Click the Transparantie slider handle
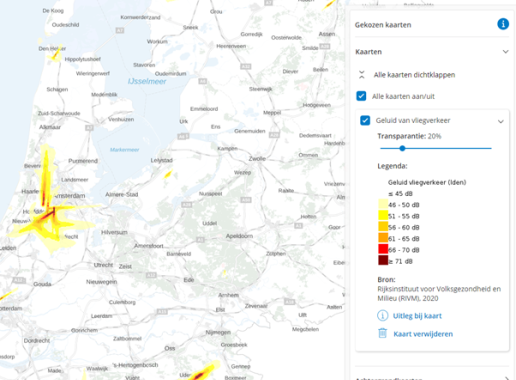The height and width of the screenshot is (380, 516). tap(402, 148)
